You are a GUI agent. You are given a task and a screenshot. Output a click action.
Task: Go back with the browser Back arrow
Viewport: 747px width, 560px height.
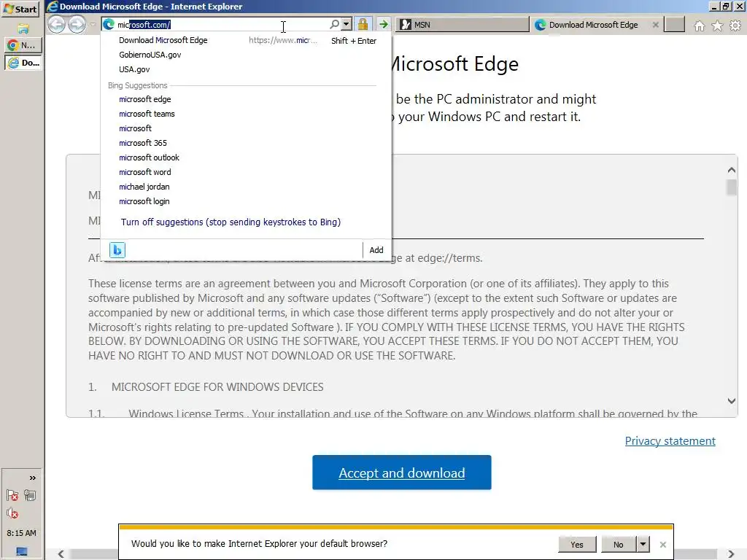(x=57, y=24)
